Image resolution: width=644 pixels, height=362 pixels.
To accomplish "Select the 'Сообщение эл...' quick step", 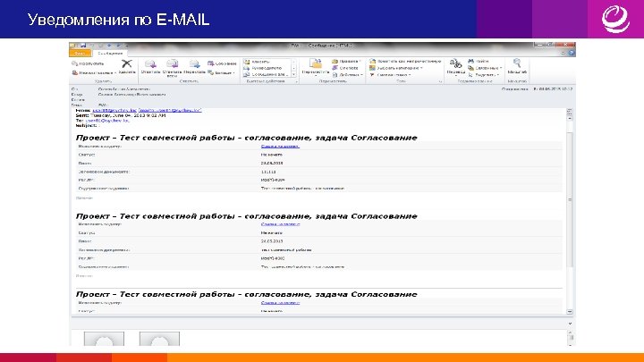I will click(x=266, y=75).
